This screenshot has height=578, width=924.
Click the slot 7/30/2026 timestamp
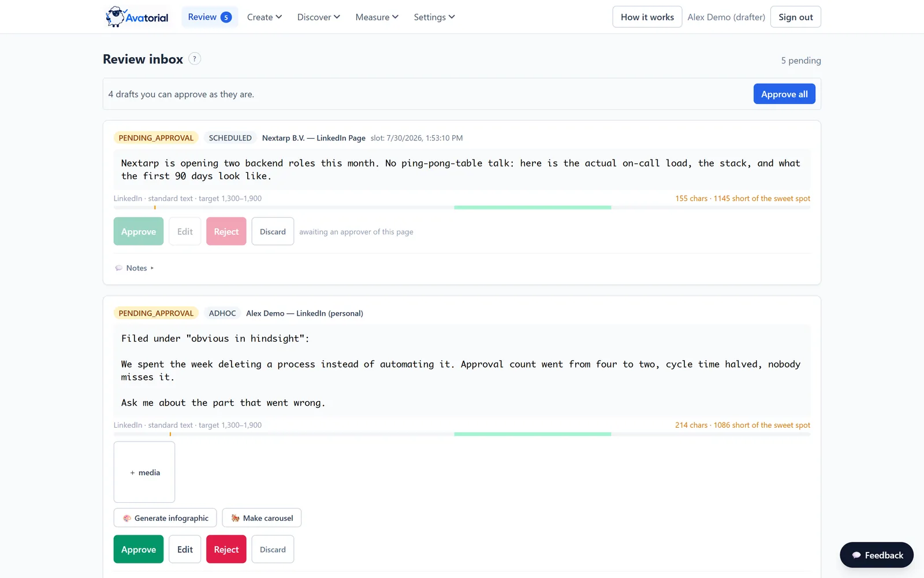pyautogui.click(x=416, y=138)
